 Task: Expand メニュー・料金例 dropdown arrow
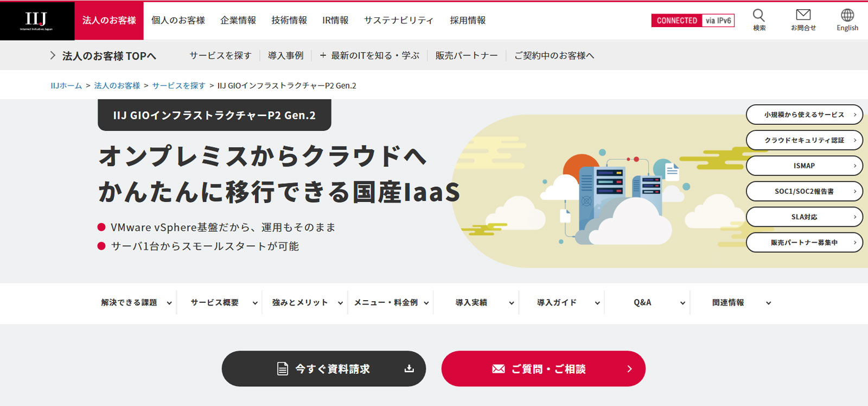pyautogui.click(x=426, y=303)
